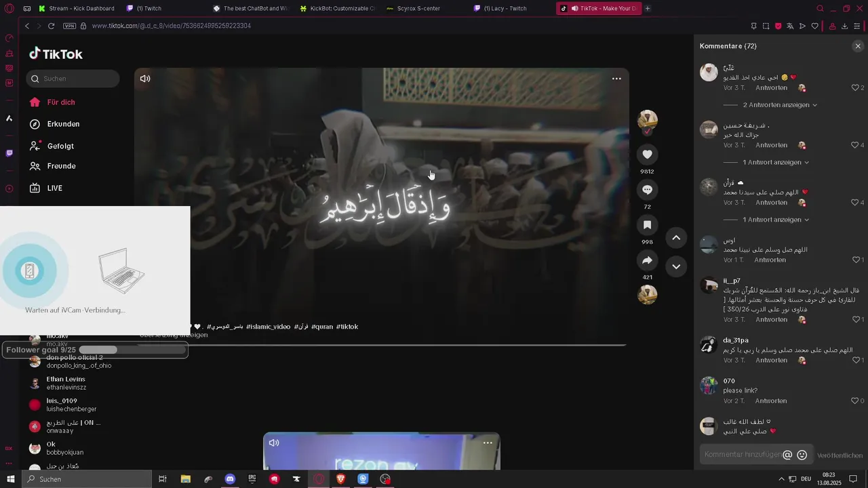This screenshot has height=488, width=868.
Task: Toggle mute on the main video
Action: (145, 79)
